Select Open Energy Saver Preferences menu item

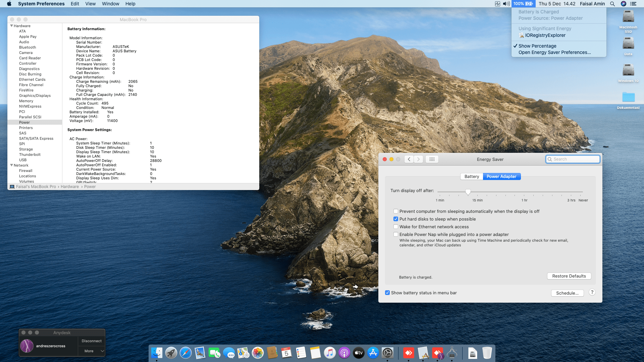554,52
